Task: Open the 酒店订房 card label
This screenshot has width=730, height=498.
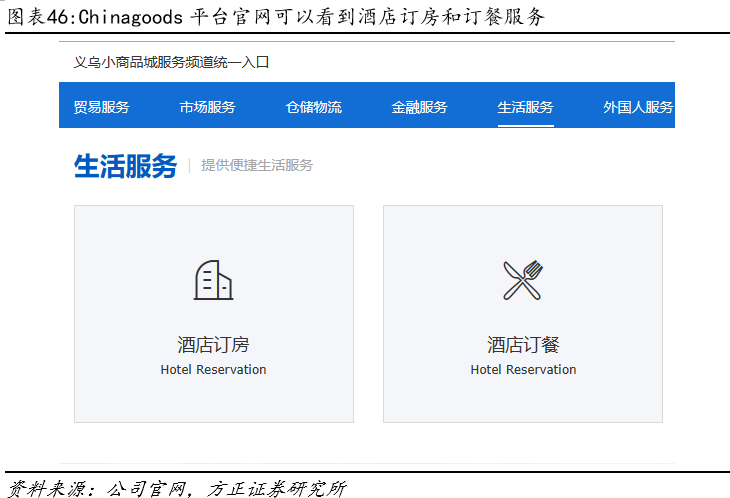Action: tap(213, 345)
